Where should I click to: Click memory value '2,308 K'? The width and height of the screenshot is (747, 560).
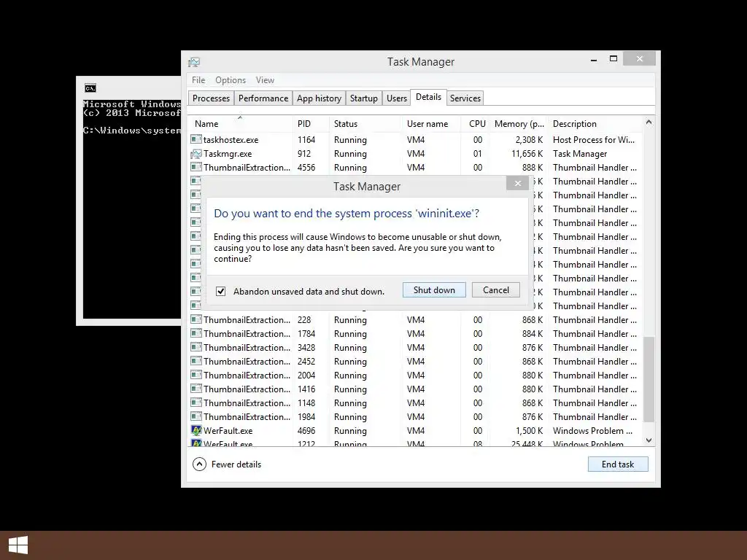coord(529,140)
